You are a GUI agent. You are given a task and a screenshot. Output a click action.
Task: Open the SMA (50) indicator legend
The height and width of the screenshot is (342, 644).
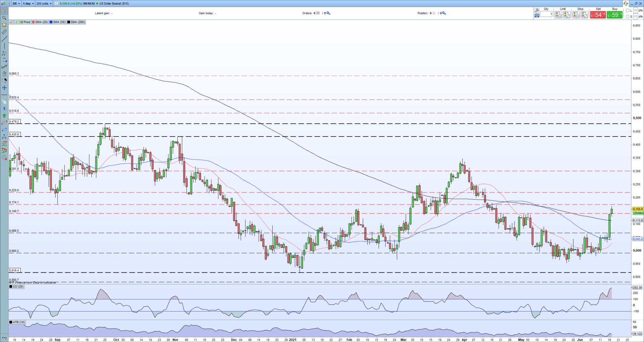[58, 22]
